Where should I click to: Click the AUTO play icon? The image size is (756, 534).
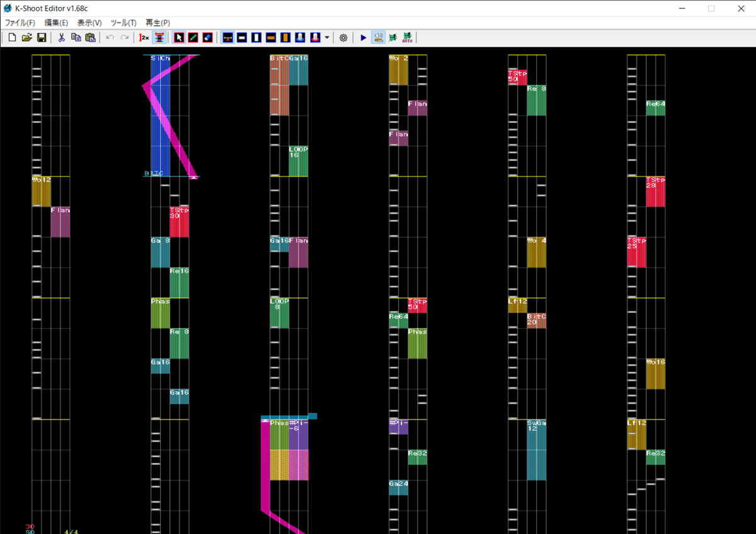tap(408, 38)
